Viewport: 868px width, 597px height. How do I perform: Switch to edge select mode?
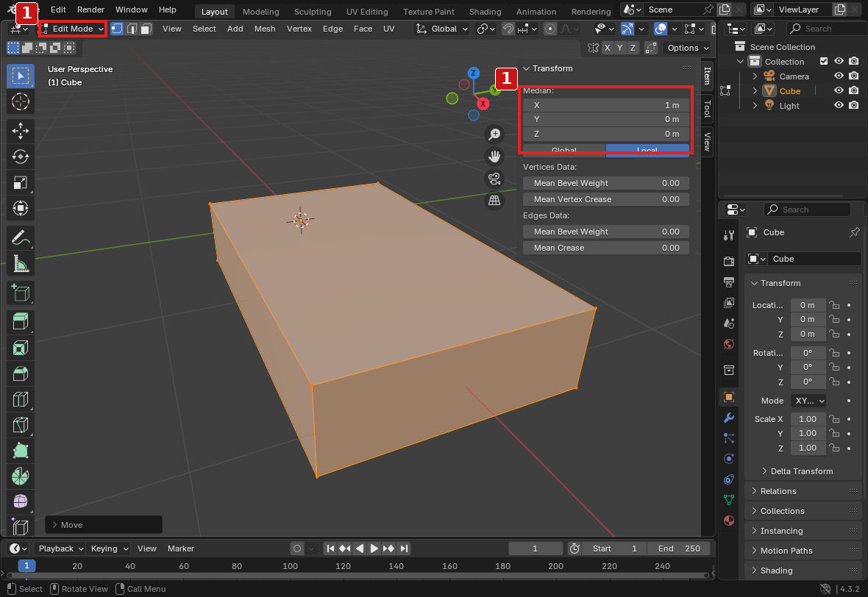[x=132, y=29]
